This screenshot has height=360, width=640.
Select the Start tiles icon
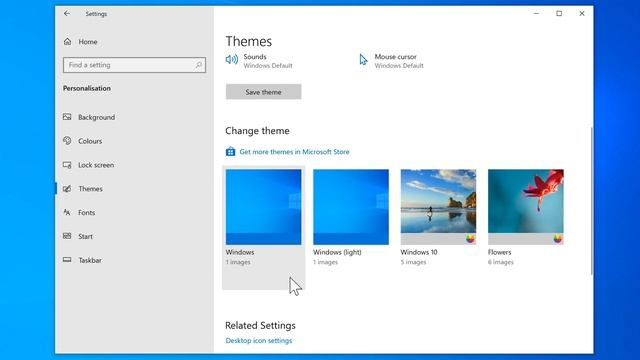pos(67,236)
